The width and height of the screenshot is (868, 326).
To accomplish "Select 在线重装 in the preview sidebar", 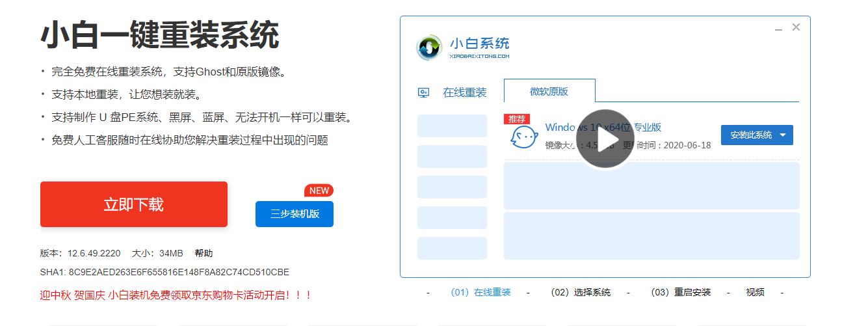I will 464,92.
